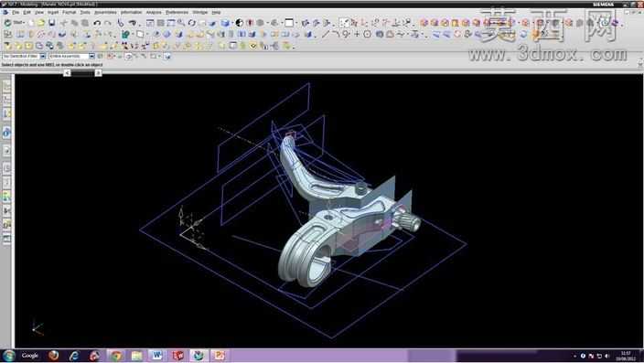The height and width of the screenshot is (363, 644).
Task: Click the Internet Explorer tab on resource bar
Action: (x=6, y=133)
